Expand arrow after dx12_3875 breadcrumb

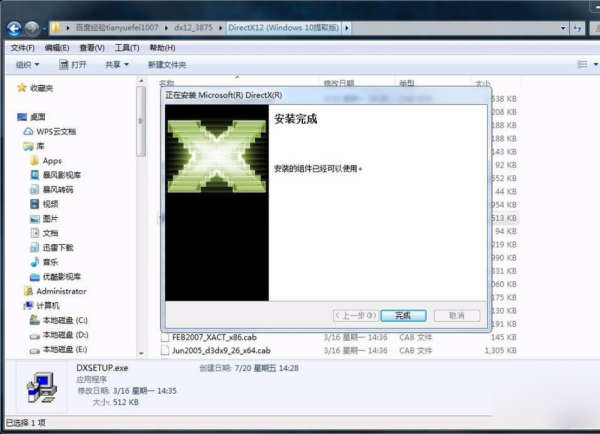[x=220, y=28]
